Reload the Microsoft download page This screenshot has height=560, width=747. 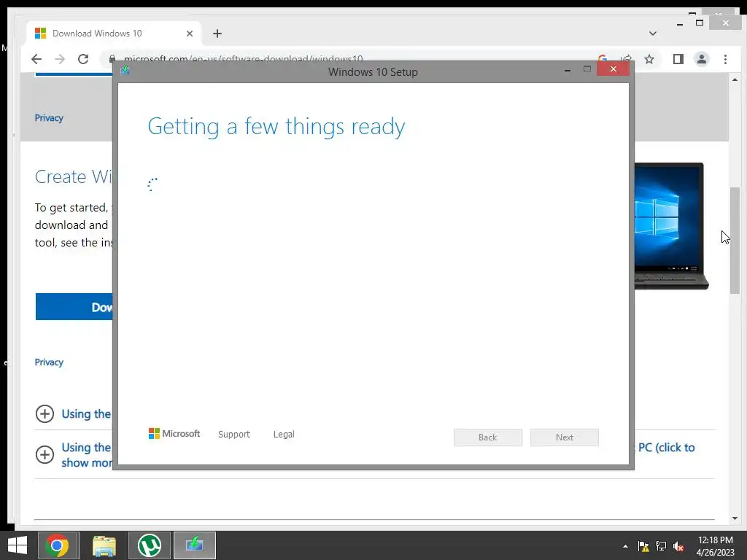(83, 59)
